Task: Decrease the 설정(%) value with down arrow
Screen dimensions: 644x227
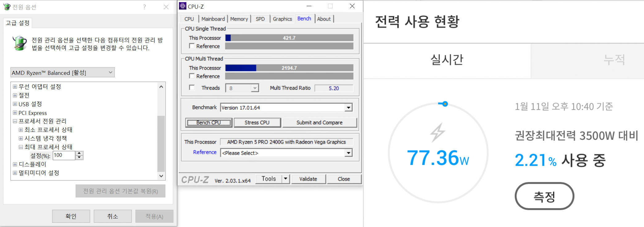Action: point(79,157)
